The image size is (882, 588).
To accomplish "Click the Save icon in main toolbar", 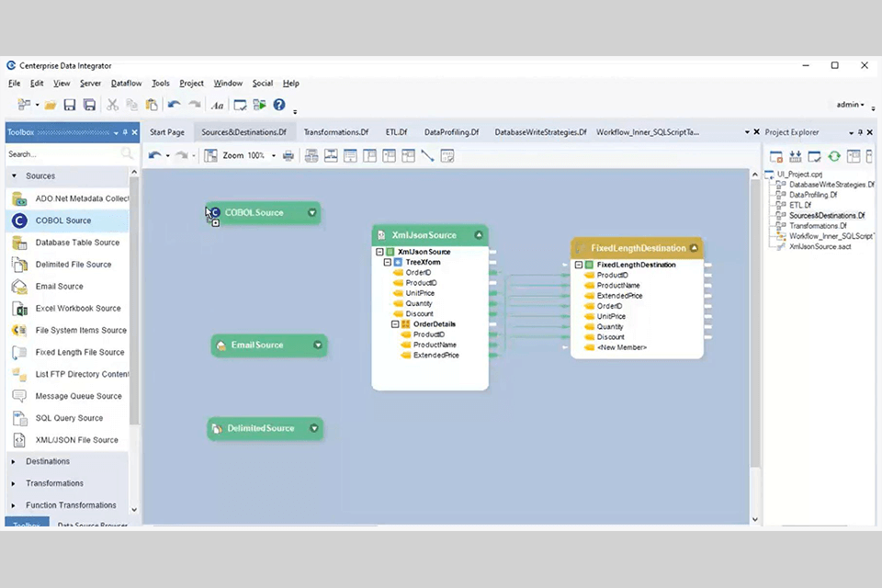I will click(70, 105).
